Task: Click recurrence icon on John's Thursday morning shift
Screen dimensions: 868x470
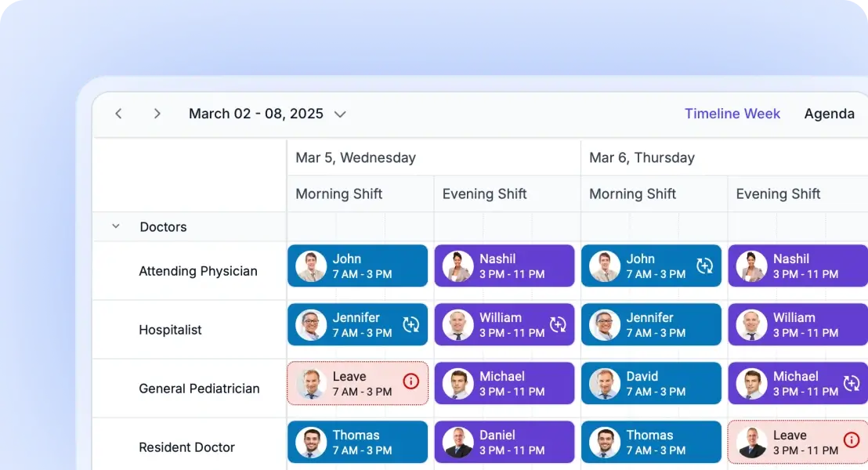Action: tap(704, 266)
